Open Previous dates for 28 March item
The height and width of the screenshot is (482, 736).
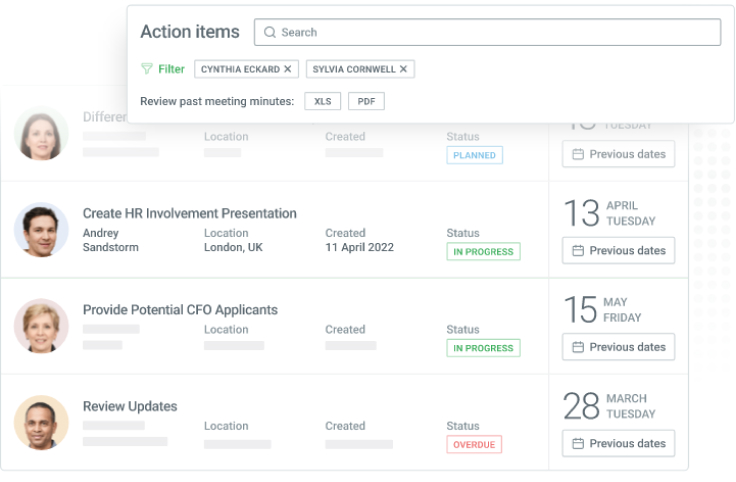coord(618,443)
